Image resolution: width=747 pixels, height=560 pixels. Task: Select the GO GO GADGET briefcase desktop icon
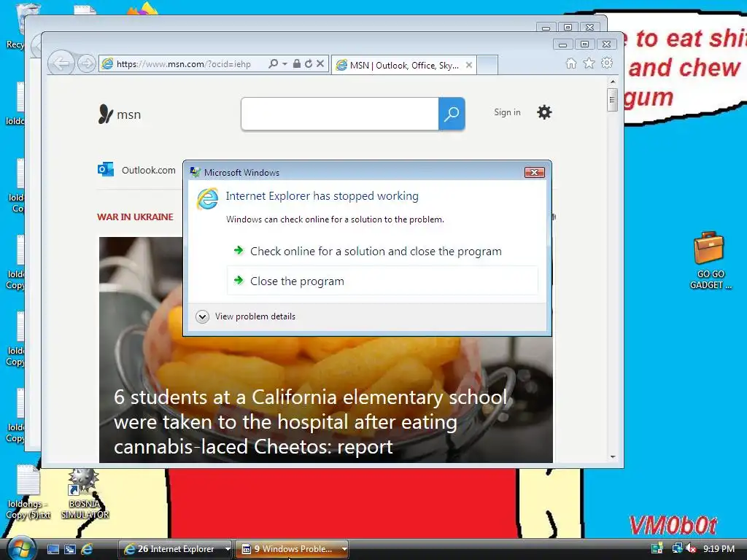pos(709,260)
